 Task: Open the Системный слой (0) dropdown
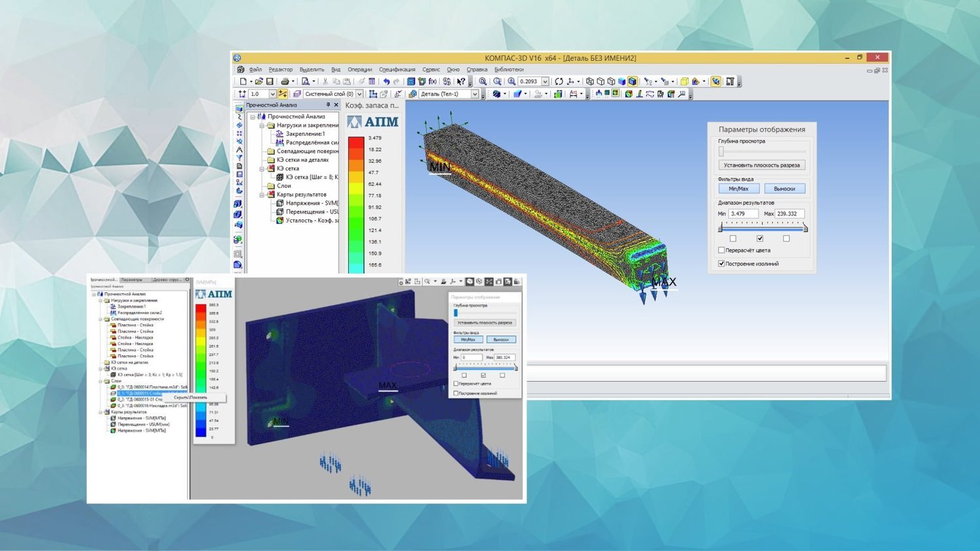tap(359, 94)
